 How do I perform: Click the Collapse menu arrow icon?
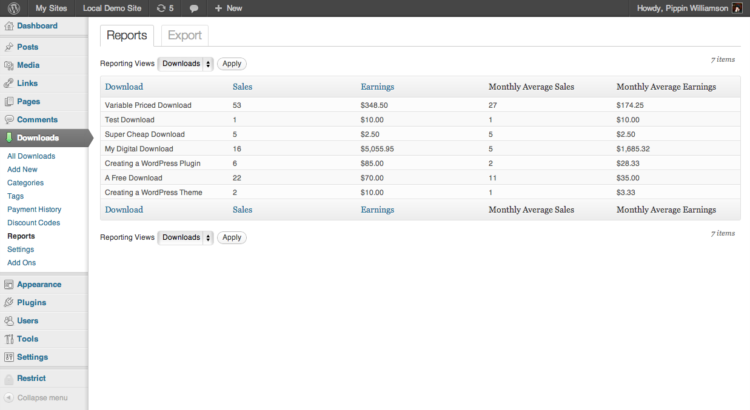tap(9, 398)
